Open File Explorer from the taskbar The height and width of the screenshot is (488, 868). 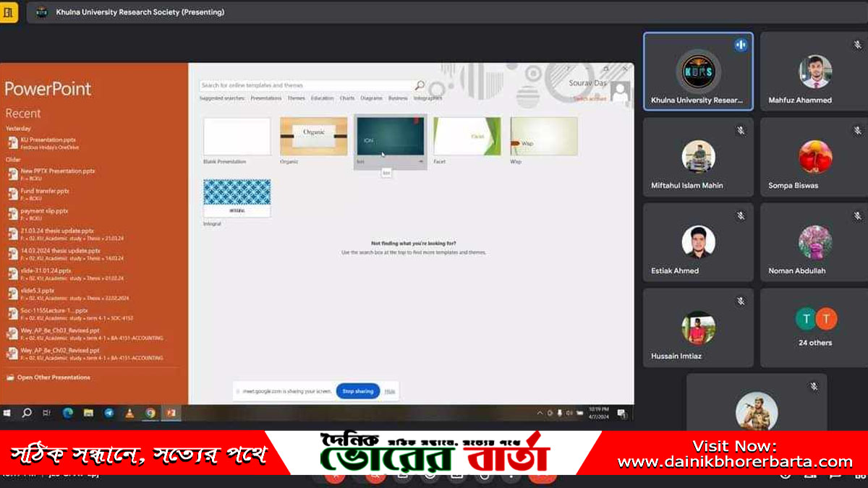pos(88,413)
